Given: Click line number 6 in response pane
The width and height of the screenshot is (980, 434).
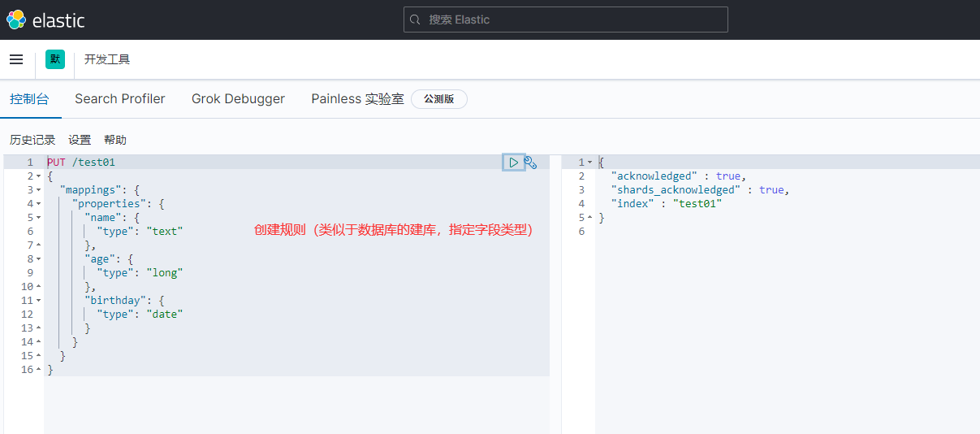Looking at the screenshot, I should click(x=581, y=232).
